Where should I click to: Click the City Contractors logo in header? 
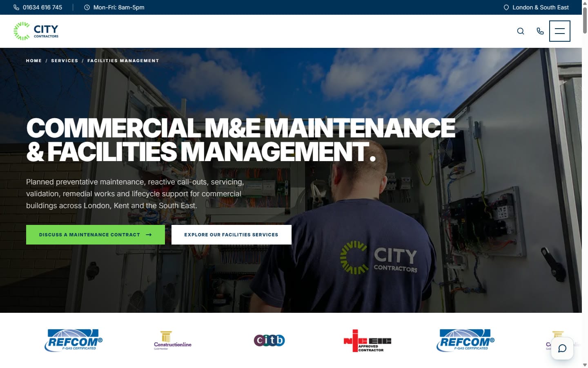pyautogui.click(x=36, y=31)
